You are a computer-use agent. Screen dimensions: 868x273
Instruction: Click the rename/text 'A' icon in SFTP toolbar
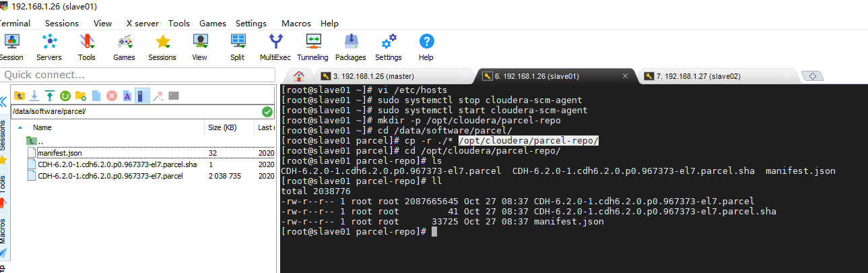click(x=127, y=96)
